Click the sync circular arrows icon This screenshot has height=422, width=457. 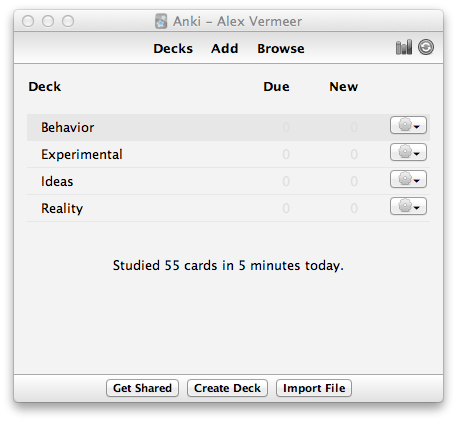[x=426, y=47]
